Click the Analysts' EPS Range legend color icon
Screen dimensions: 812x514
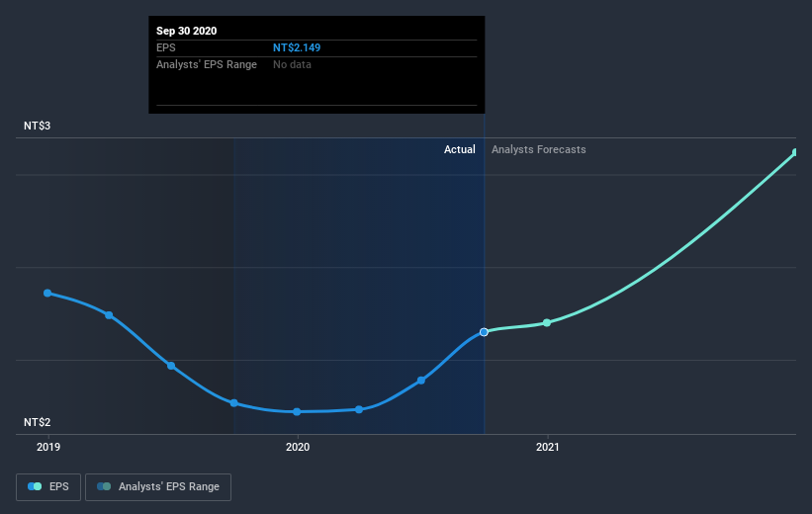pyautogui.click(x=104, y=486)
